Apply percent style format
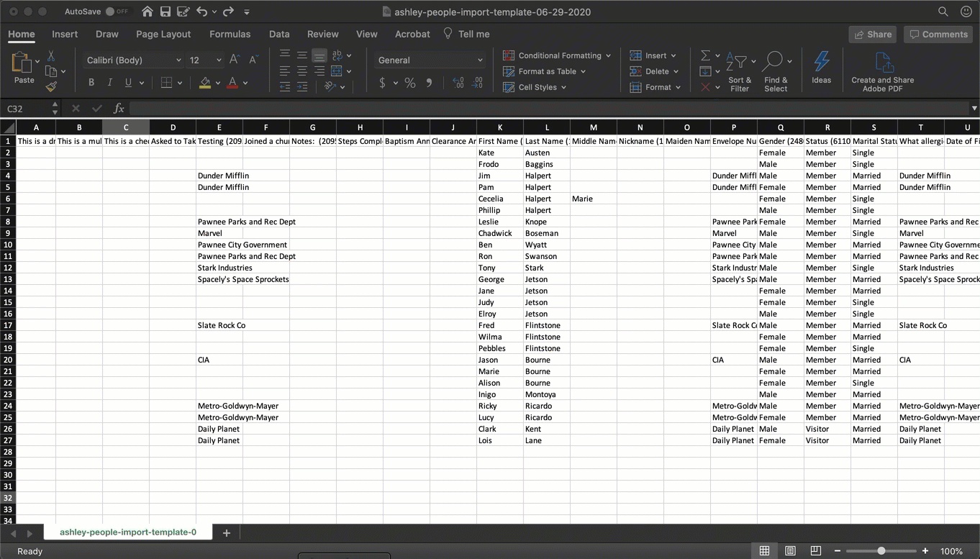The height and width of the screenshot is (559, 980). click(x=409, y=83)
